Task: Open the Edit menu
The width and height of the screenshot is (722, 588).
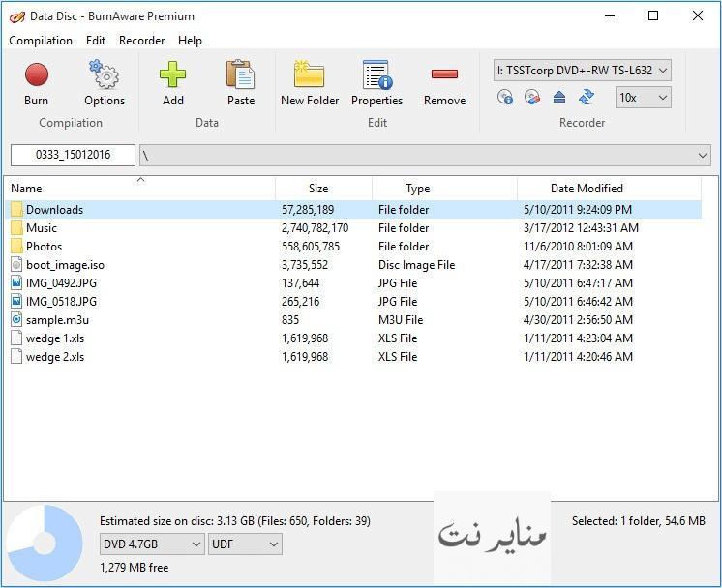Action: pyautogui.click(x=96, y=41)
